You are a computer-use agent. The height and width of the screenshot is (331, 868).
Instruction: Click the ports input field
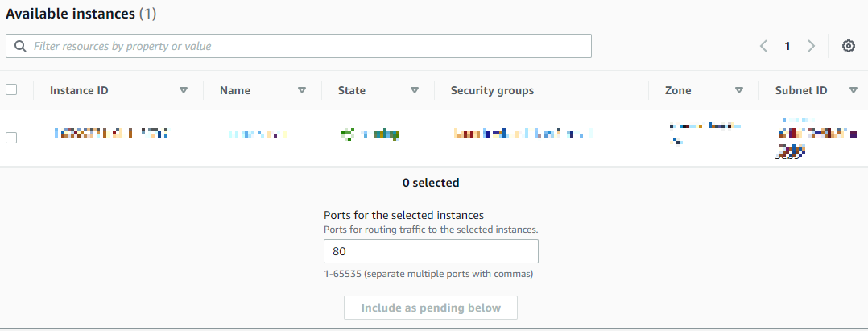pyautogui.click(x=431, y=251)
